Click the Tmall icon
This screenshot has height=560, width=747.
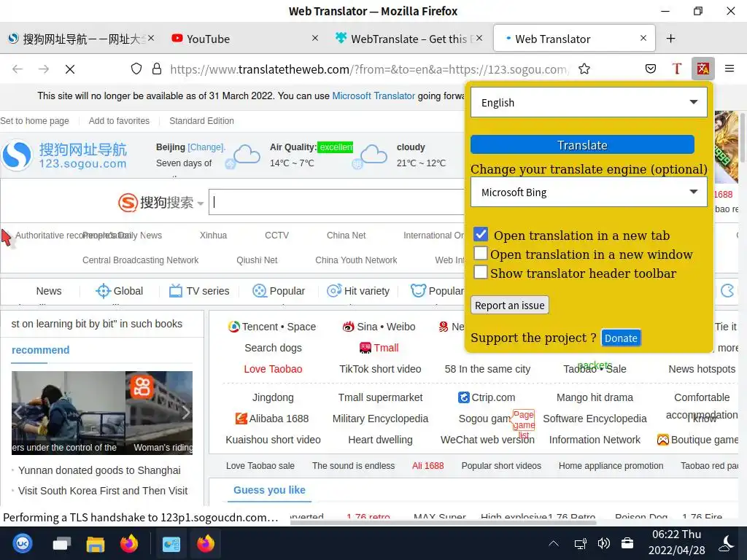(365, 348)
